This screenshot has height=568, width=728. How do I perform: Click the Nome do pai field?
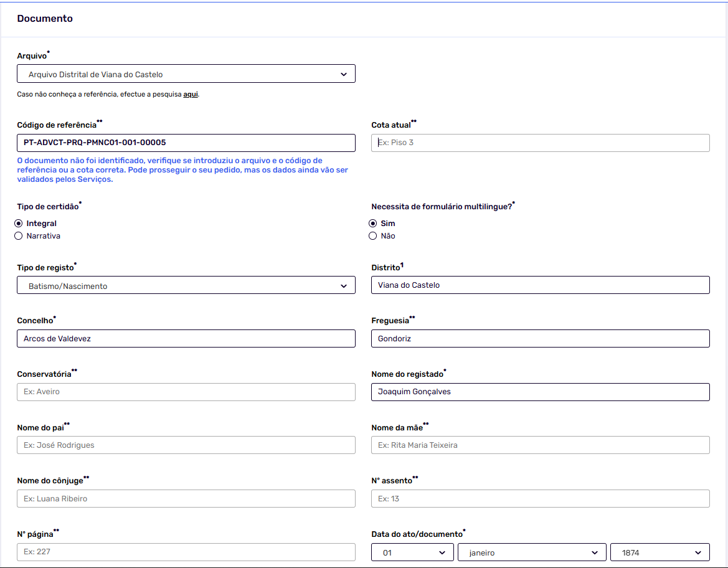point(186,445)
